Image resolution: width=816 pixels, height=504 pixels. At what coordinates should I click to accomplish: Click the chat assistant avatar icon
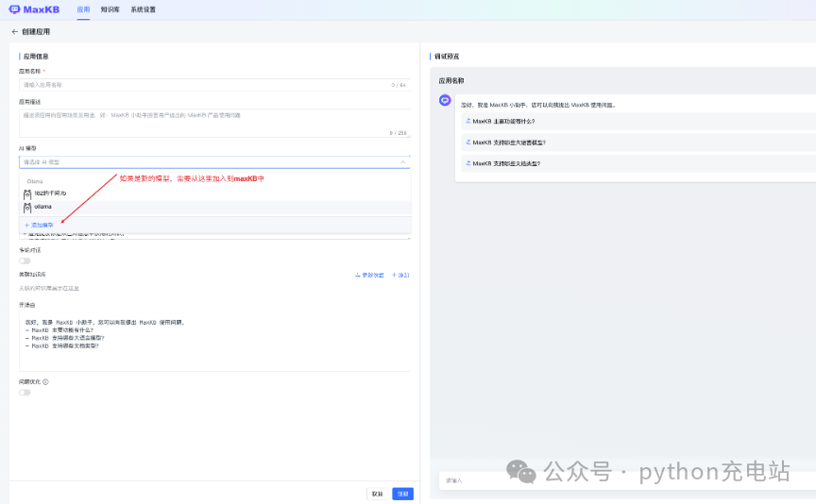[445, 100]
